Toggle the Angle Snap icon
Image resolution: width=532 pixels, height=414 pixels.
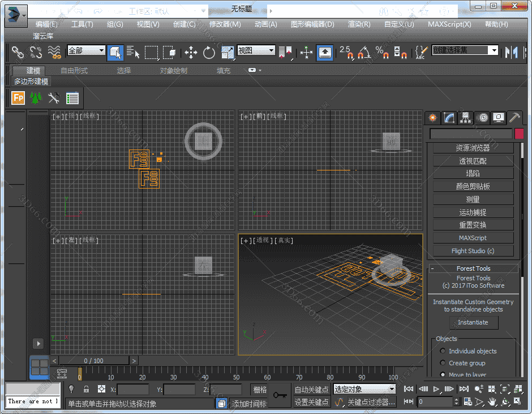(364, 53)
